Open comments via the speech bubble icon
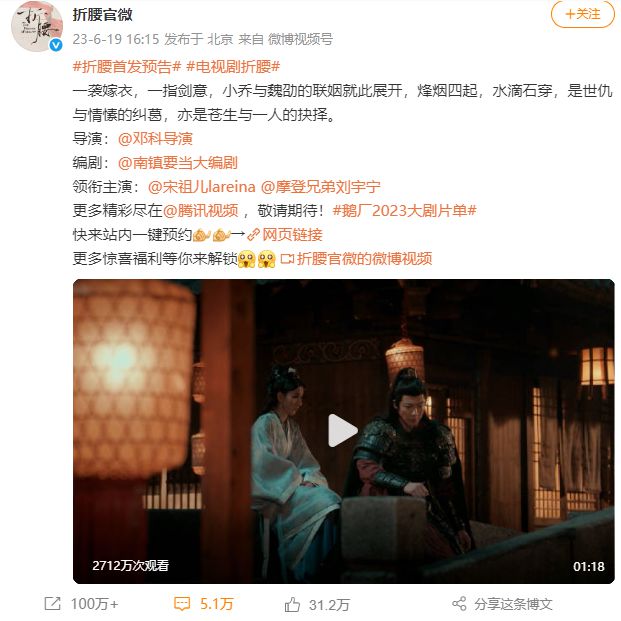The width and height of the screenshot is (621, 621). coord(182,604)
